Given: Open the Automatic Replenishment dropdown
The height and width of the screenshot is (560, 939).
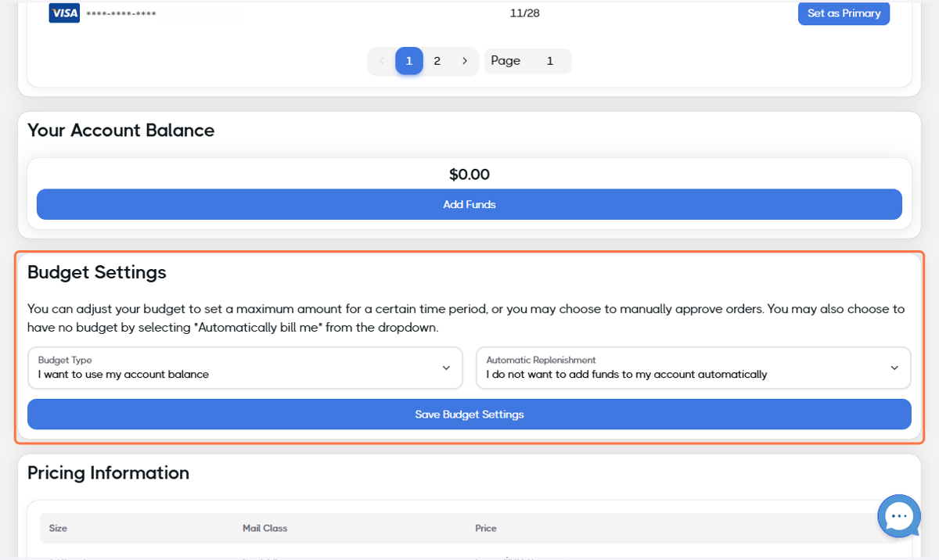Looking at the screenshot, I should click(693, 368).
